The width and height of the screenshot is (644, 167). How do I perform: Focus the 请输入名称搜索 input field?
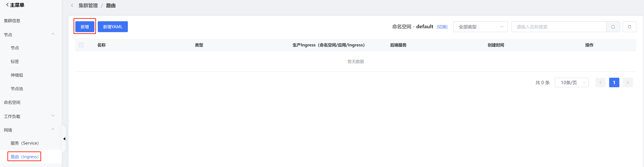pyautogui.click(x=559, y=27)
